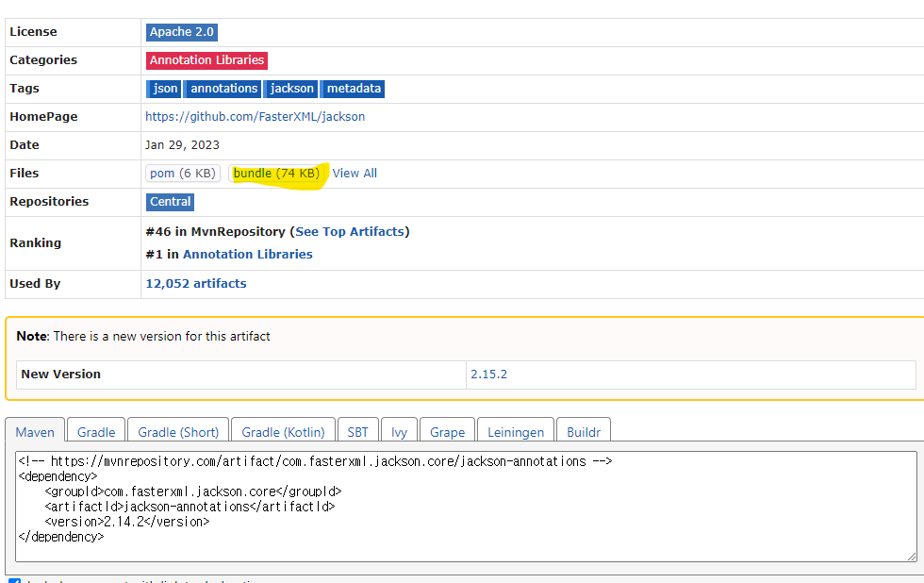Screen dimensions: 924x583
Task: Switch to the Gradle tab
Action: (96, 432)
